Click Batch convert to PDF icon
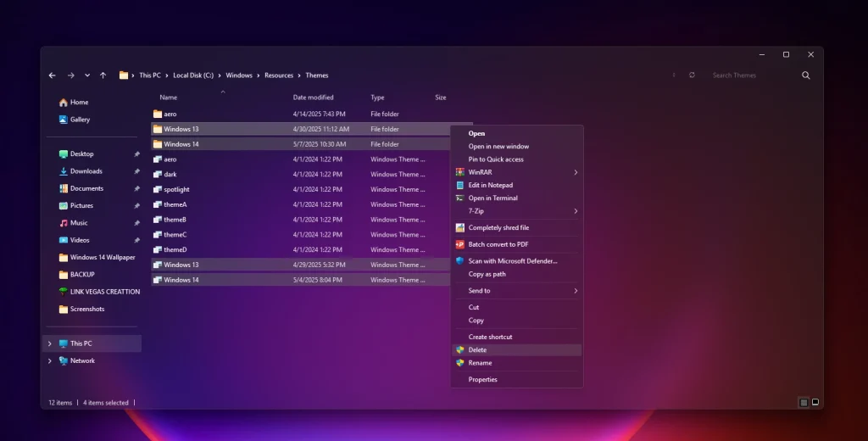 pyautogui.click(x=460, y=244)
